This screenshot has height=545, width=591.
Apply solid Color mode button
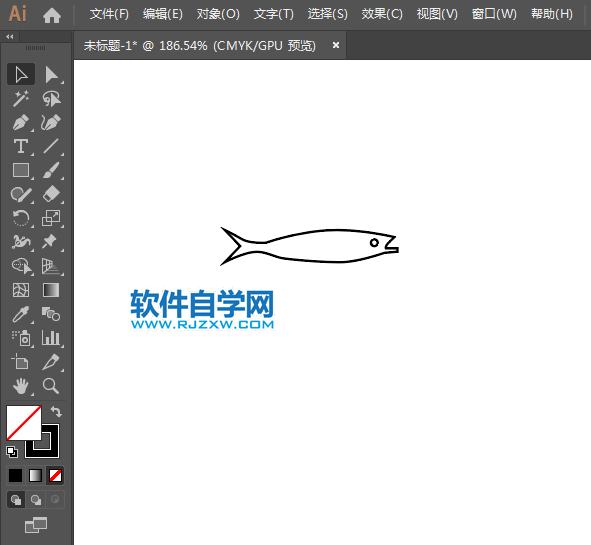pyautogui.click(x=15, y=476)
